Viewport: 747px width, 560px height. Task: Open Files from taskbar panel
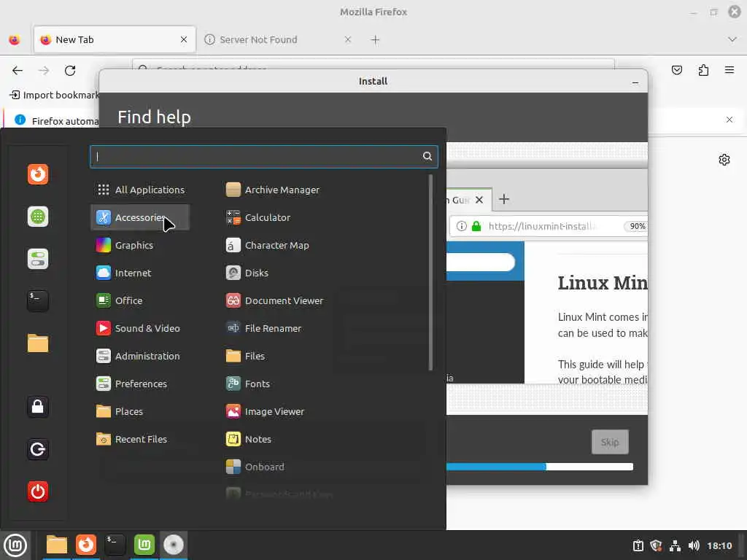point(57,545)
